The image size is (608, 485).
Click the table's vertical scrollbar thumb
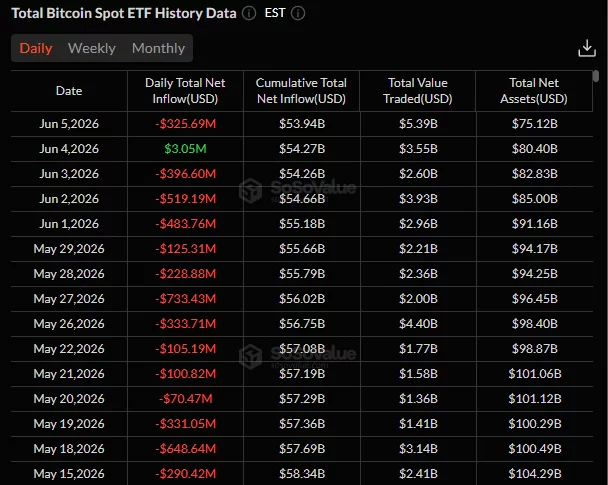pos(596,76)
